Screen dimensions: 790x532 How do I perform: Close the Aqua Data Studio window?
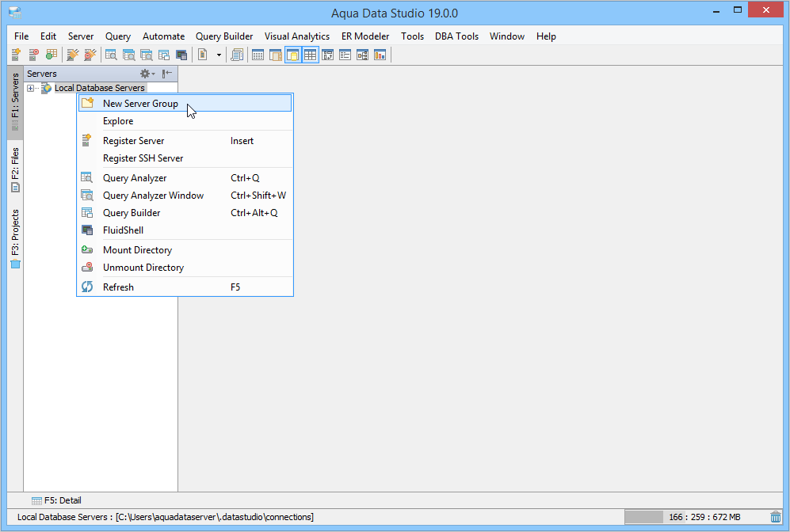point(765,10)
